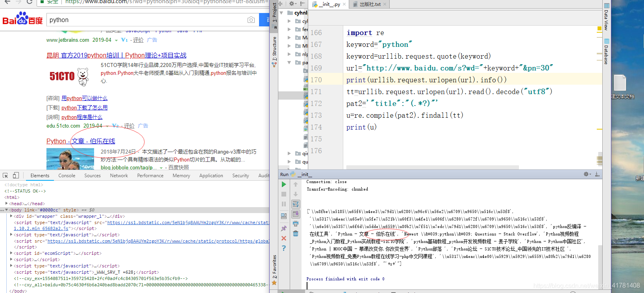Switch to the 出版社.txt editor tab

370,4
